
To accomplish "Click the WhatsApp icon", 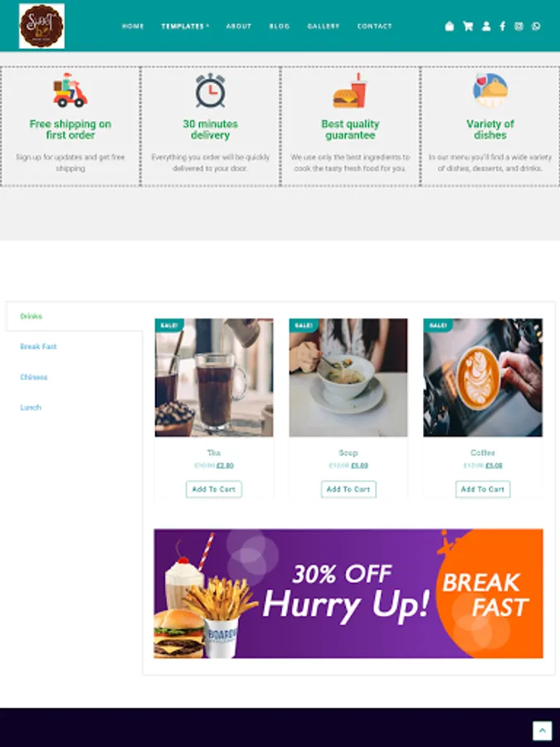I will 536,27.
